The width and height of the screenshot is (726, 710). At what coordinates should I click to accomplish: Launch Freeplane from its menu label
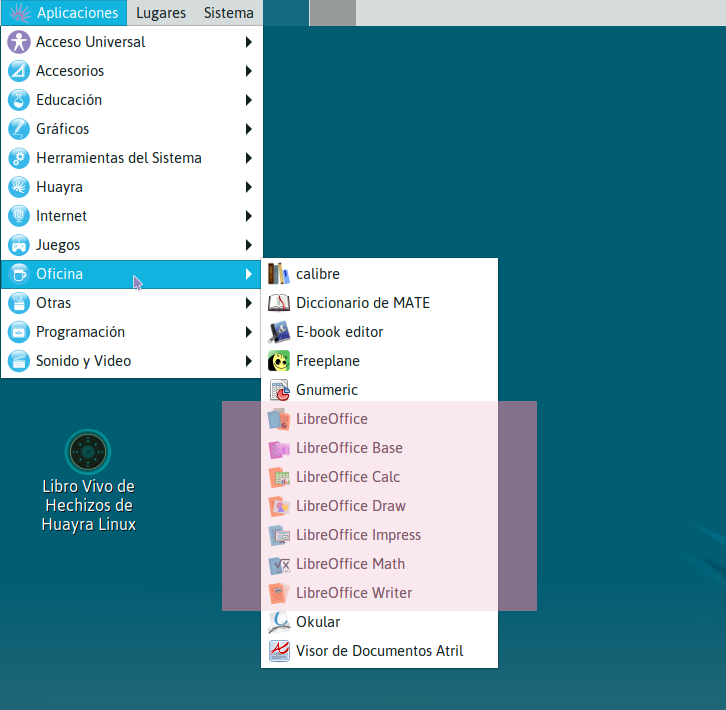[x=328, y=361]
